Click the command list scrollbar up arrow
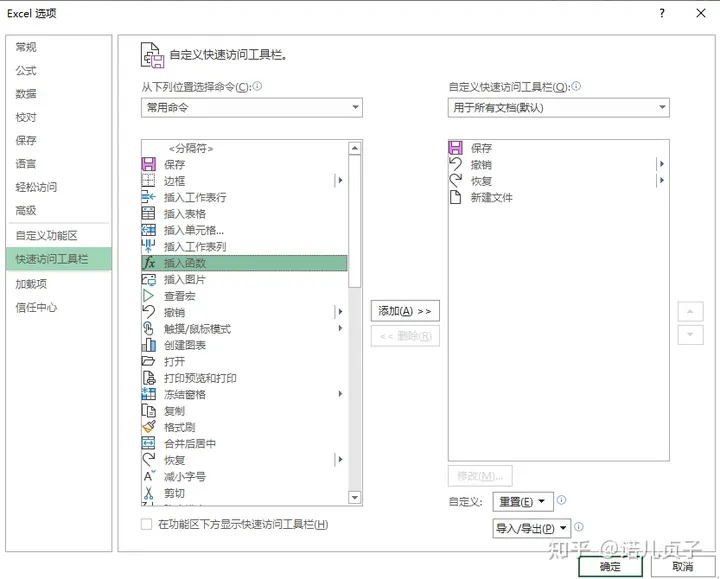Screen dimensions: 720x579 354,148
